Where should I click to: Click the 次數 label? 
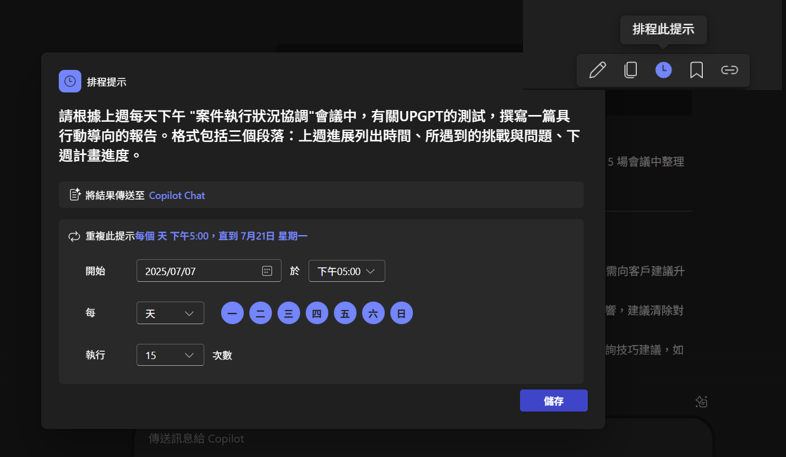tap(222, 355)
